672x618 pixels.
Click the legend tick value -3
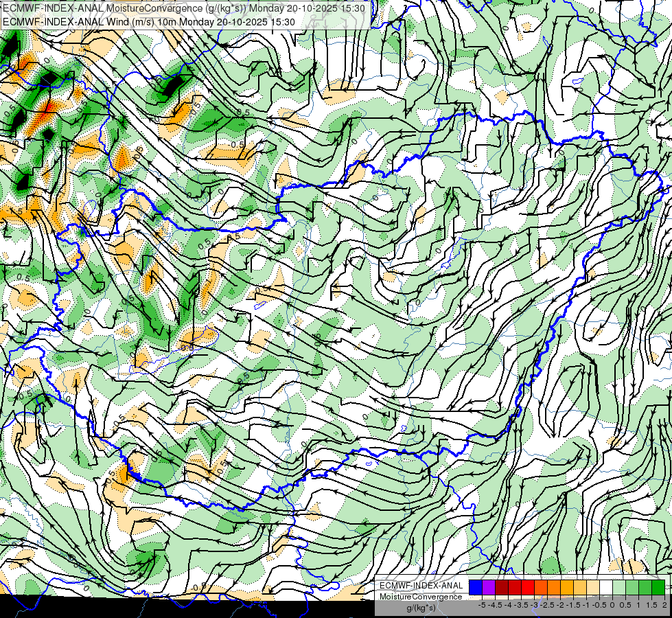[535, 605]
